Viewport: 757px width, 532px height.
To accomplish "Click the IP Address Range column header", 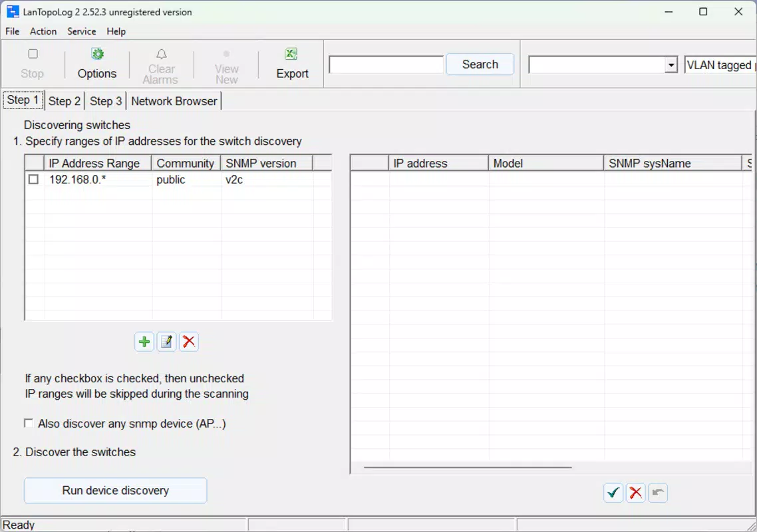I will point(98,163).
